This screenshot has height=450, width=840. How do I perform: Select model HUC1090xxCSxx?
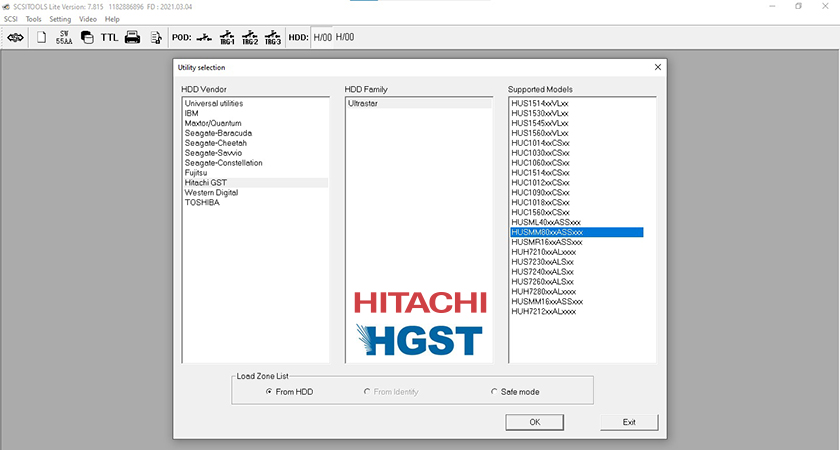pyautogui.click(x=577, y=192)
